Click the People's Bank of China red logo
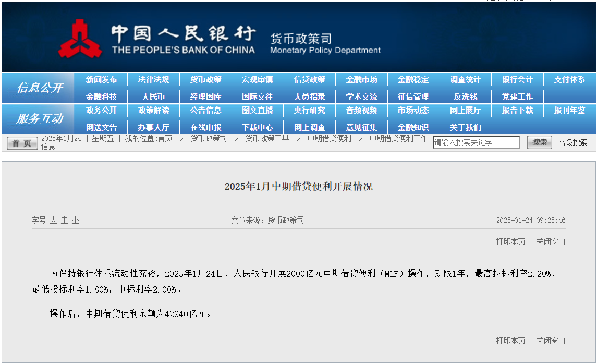Viewport: 597px width, 364px height. point(80,39)
